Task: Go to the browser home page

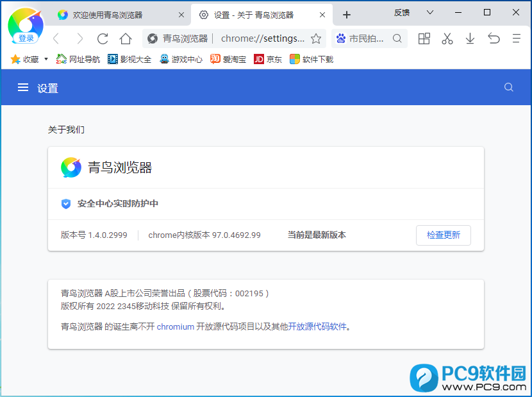Action: click(126, 38)
